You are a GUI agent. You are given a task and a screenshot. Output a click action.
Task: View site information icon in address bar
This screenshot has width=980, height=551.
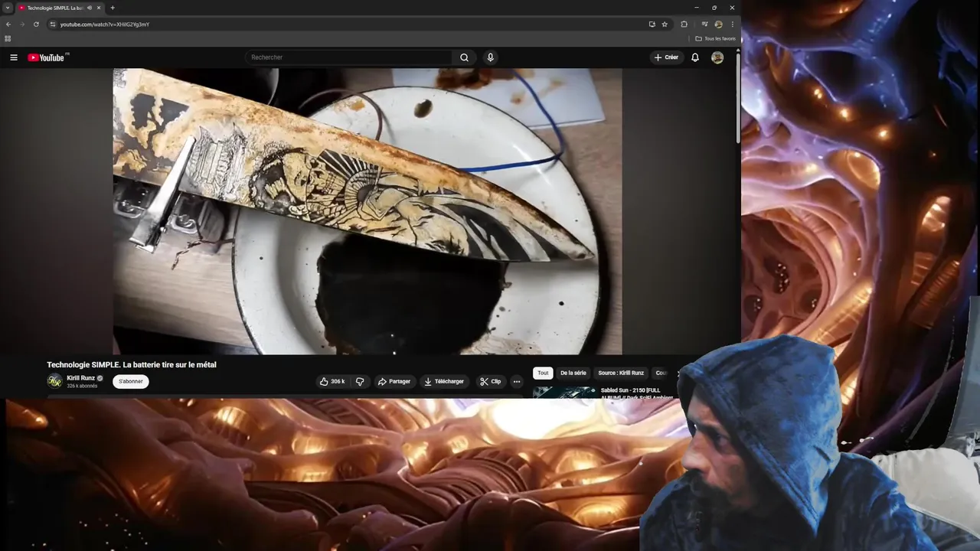[53, 24]
